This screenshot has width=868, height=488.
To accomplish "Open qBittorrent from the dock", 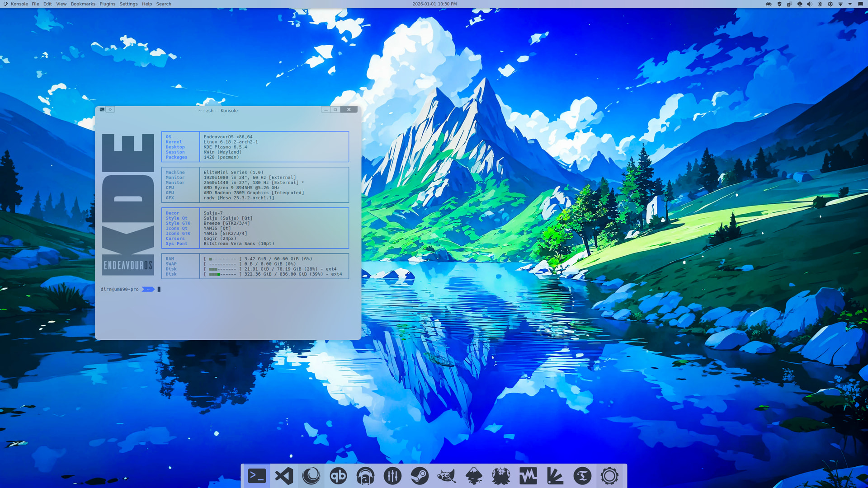I will coord(338,476).
